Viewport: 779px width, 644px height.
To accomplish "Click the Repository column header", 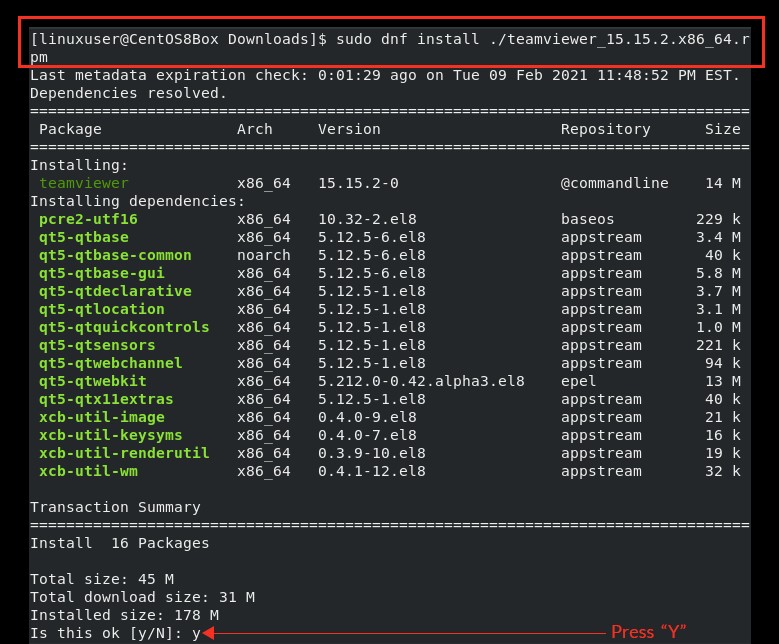I will [605, 129].
